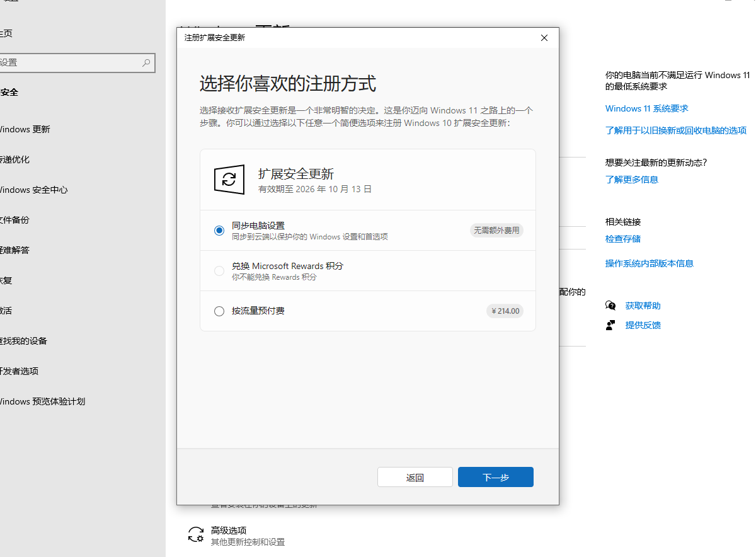Image resolution: width=756 pixels, height=557 pixels.
Task: Open 高级选项 in the Windows Update page
Action: (x=229, y=531)
